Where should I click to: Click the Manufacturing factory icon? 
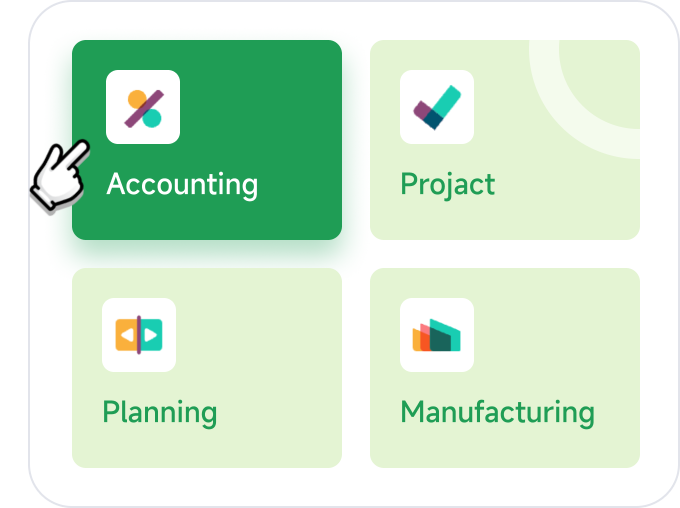coord(437,335)
